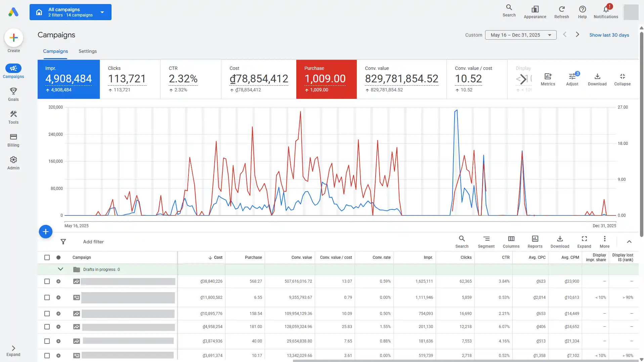Viewport: 644px width, 362px height.
Task: Go to next date range
Action: pyautogui.click(x=577, y=35)
